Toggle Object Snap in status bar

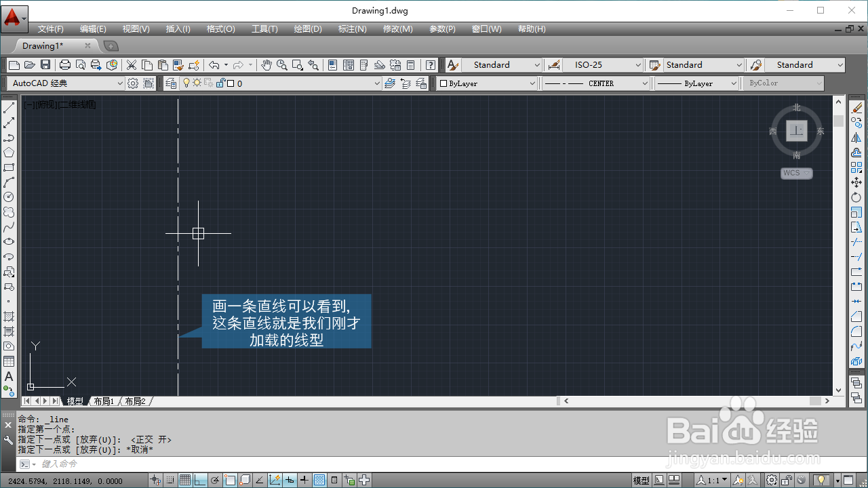coord(230,481)
